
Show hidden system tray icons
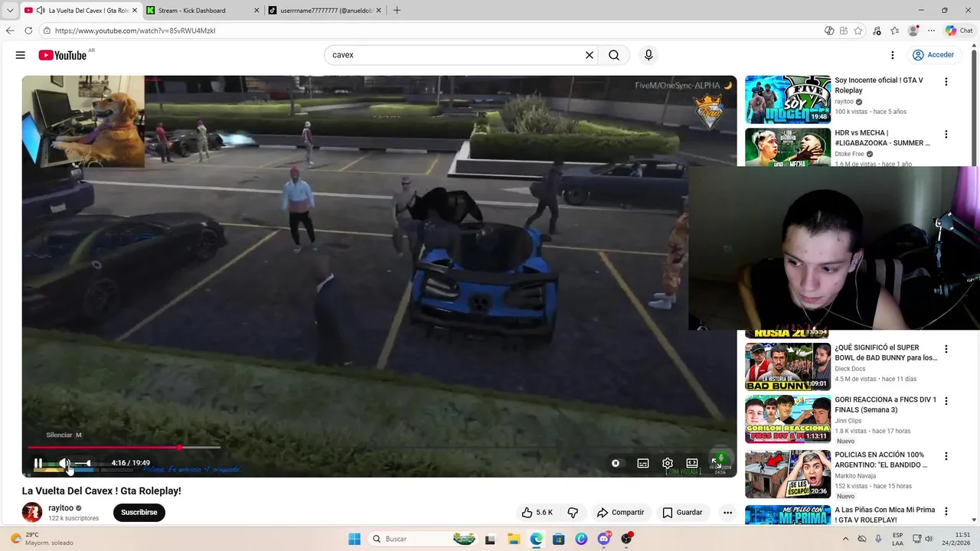(x=846, y=539)
